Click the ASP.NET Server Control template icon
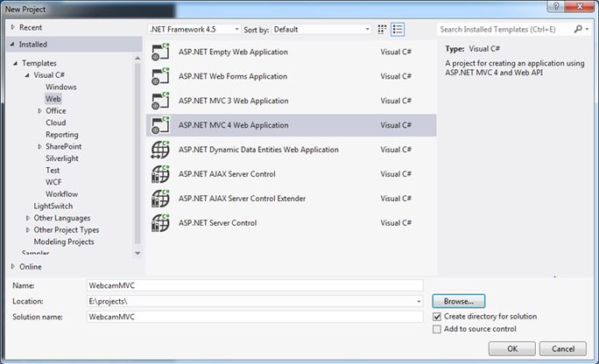The image size is (599, 364). pyautogui.click(x=160, y=223)
